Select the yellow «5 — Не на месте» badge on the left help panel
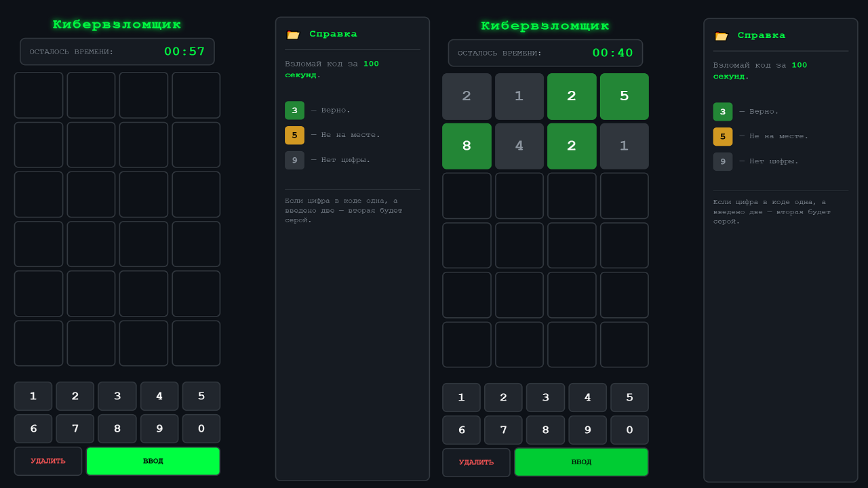This screenshot has width=868, height=488. 294,135
